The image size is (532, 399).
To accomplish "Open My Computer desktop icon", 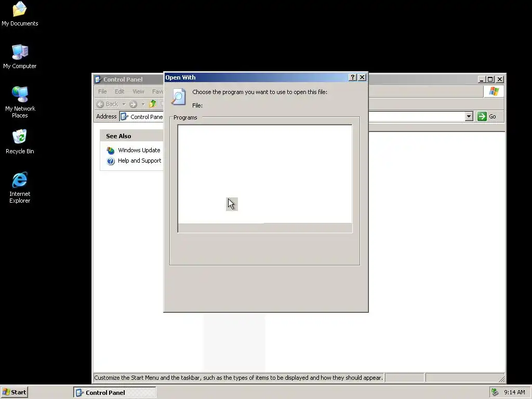I will [20, 56].
